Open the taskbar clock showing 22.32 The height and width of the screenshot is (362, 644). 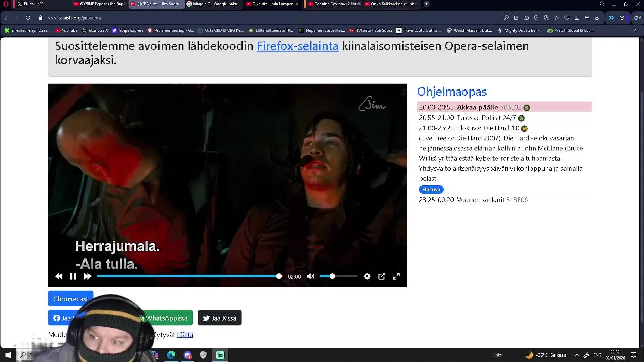[x=615, y=355]
